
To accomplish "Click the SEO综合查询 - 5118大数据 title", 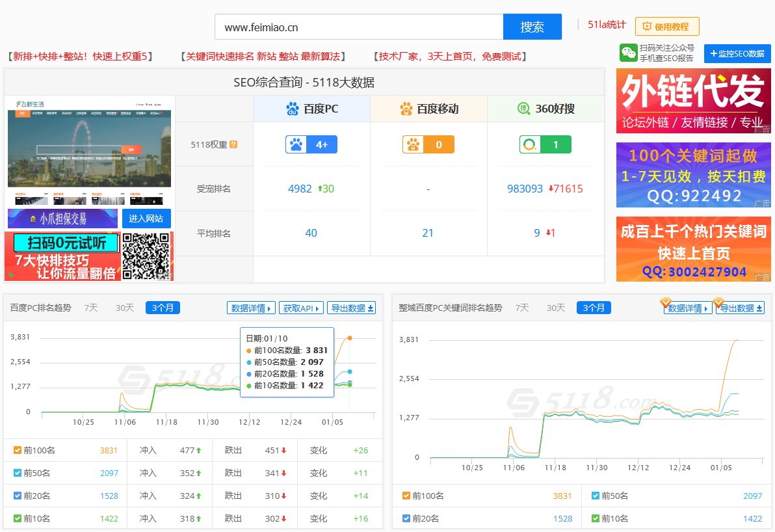I will click(304, 82).
